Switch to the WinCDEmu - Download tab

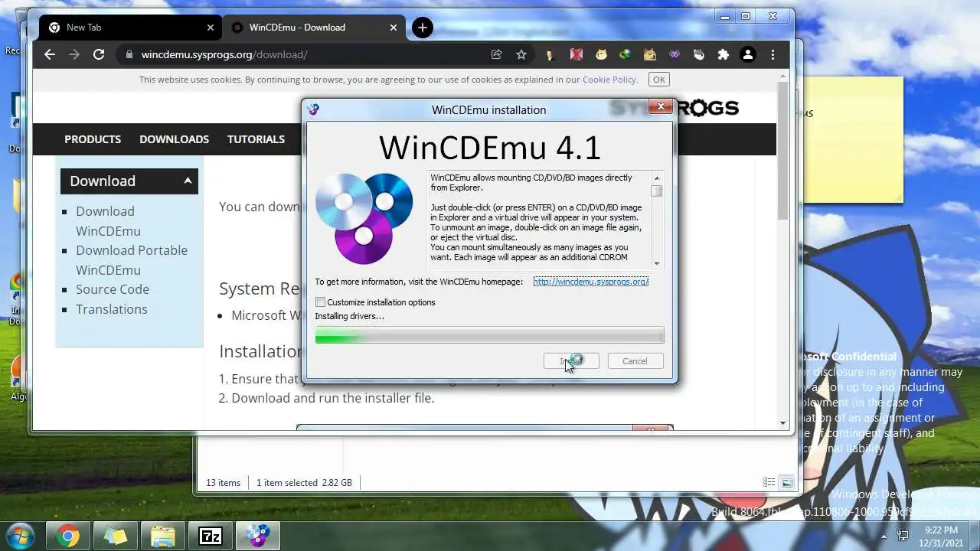click(314, 28)
